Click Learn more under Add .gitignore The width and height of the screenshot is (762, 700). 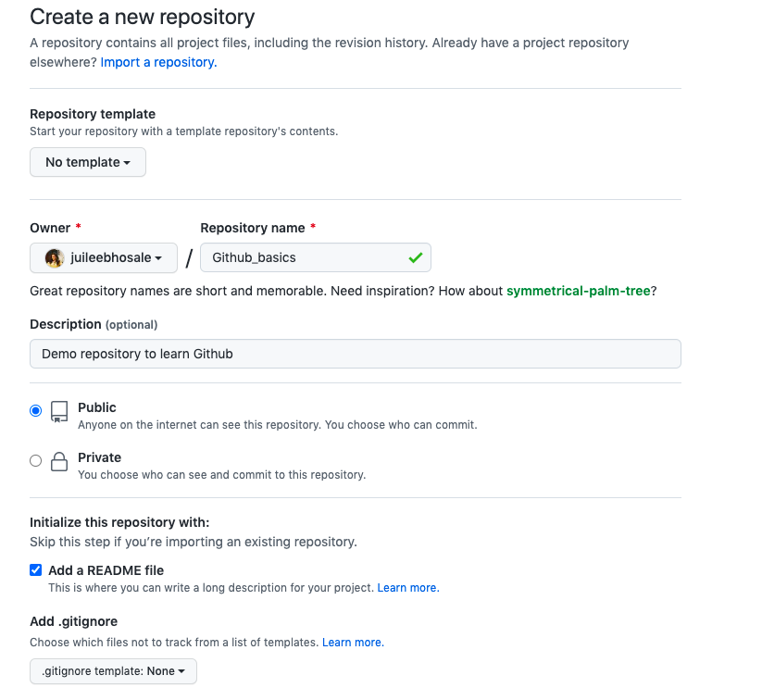(351, 642)
